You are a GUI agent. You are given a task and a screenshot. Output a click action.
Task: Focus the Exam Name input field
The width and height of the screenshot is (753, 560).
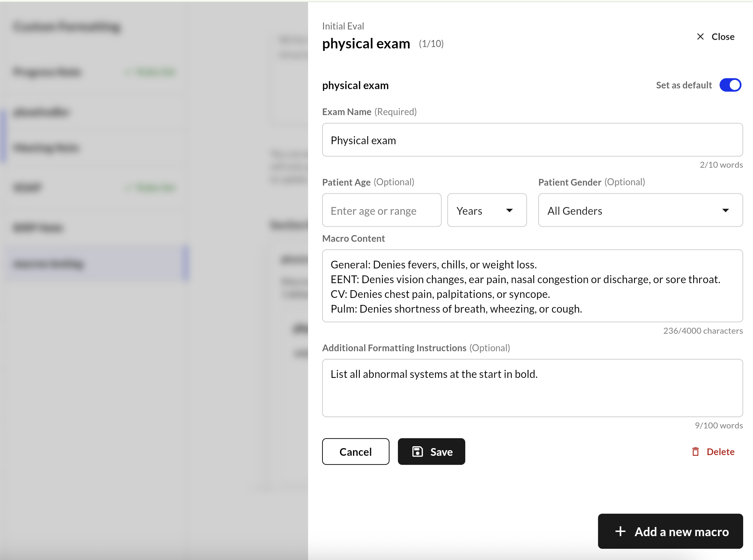[532, 140]
